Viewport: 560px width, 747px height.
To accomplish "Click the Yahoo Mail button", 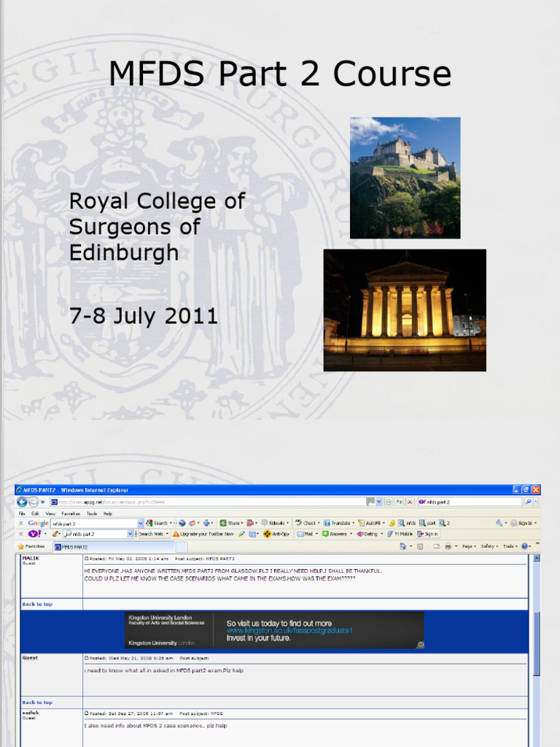I will click(x=305, y=534).
